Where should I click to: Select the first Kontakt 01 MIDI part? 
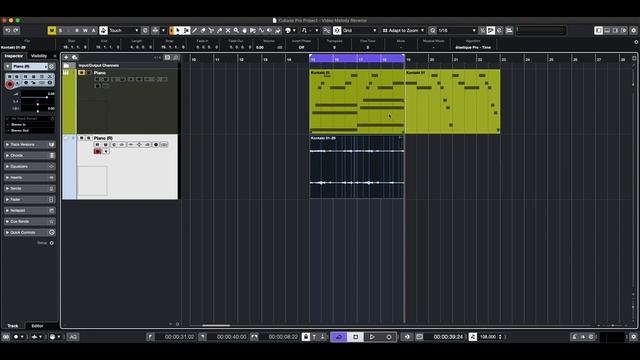357,101
